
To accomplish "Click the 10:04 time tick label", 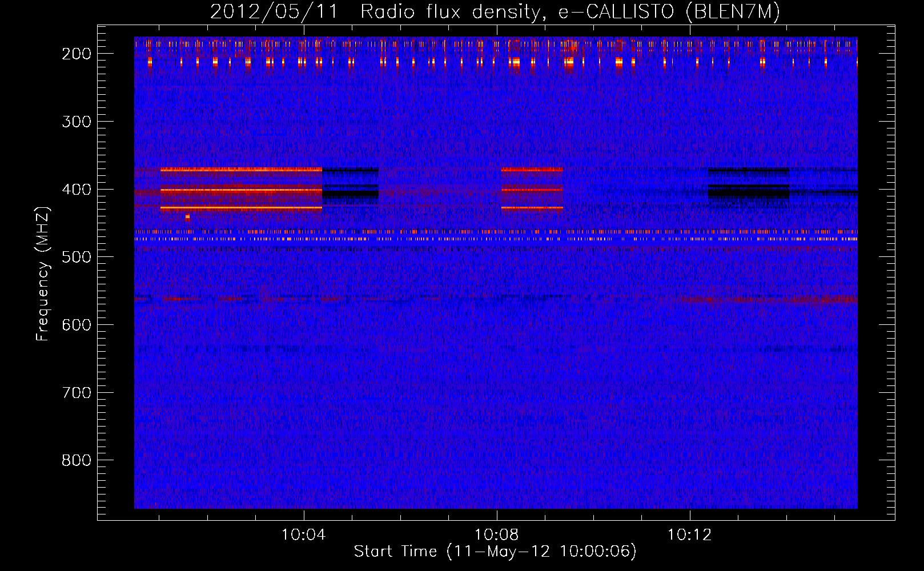I will pyautogui.click(x=303, y=535).
